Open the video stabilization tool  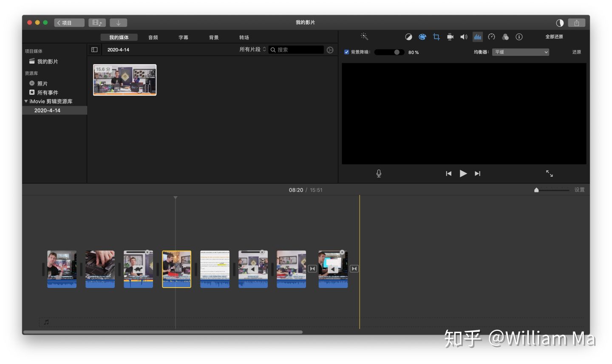pos(450,37)
